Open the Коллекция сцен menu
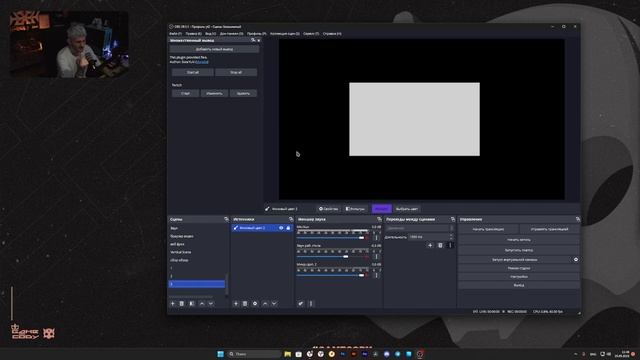This screenshot has width=640, height=360. 285,33
